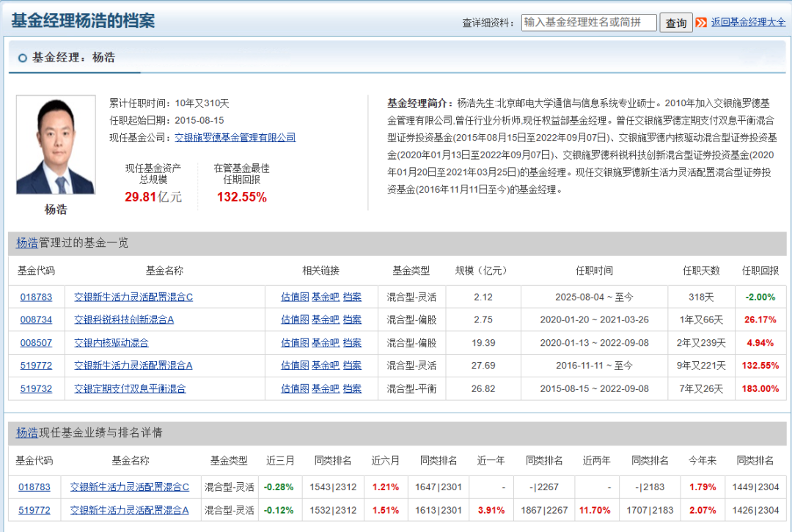Click the 任职天数 column header
The height and width of the screenshot is (532, 792).
click(x=701, y=270)
